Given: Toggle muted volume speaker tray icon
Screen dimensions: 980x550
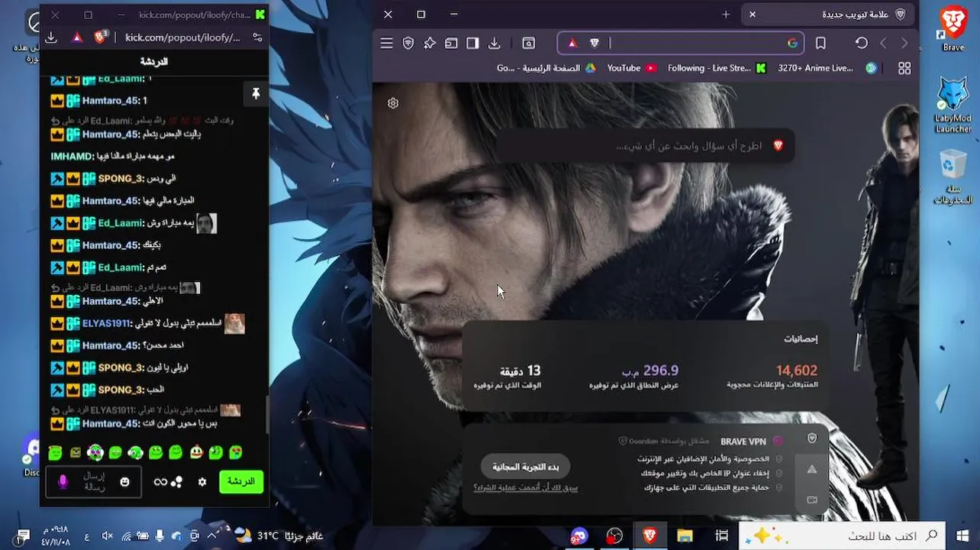Looking at the screenshot, I should point(107,536).
